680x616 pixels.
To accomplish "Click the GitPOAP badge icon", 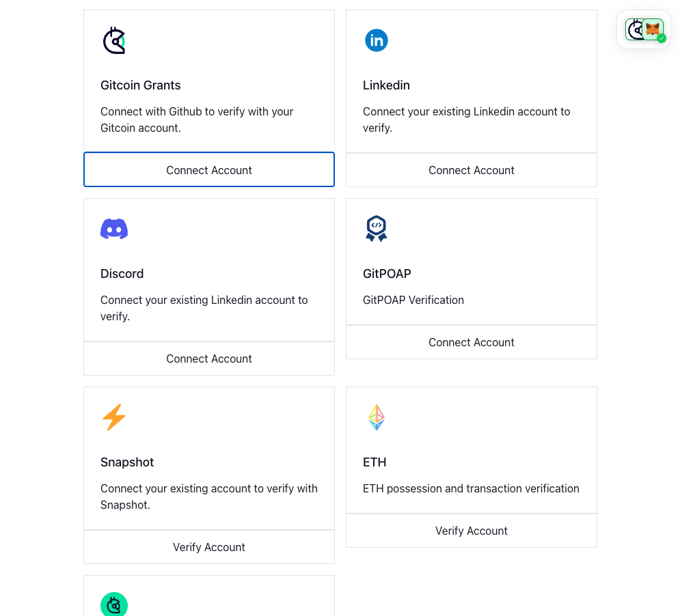I will point(377,229).
